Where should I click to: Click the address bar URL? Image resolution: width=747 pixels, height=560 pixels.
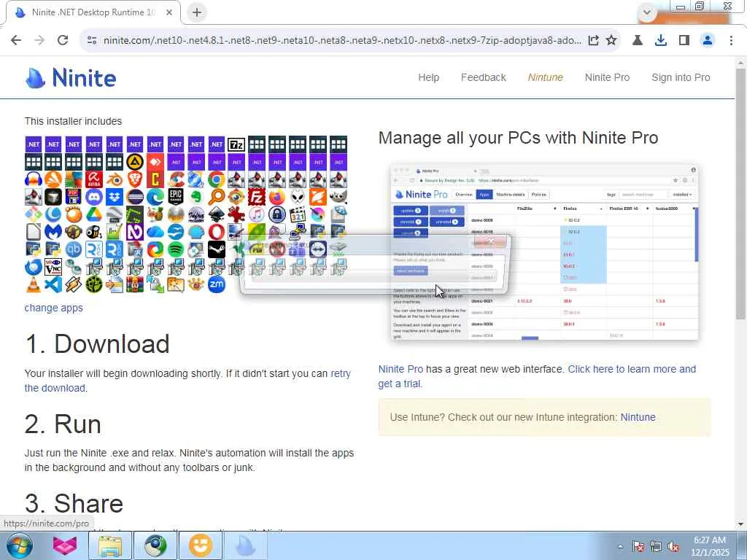click(342, 41)
